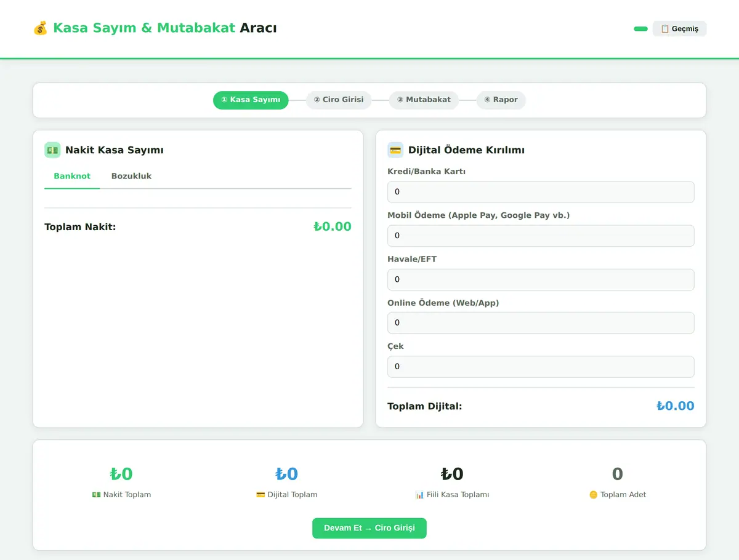Viewport: 739px width, 560px height.
Task: Continue with Devam Et → Ciro Girişi
Action: [369, 528]
